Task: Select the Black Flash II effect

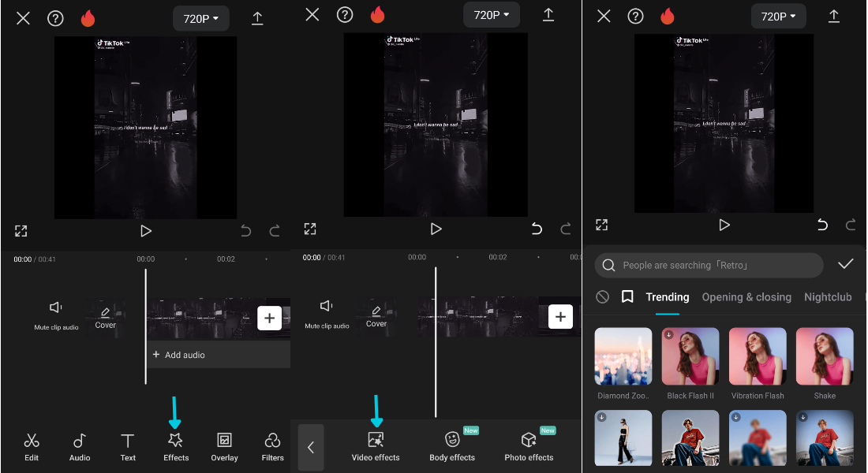Action: coord(690,356)
